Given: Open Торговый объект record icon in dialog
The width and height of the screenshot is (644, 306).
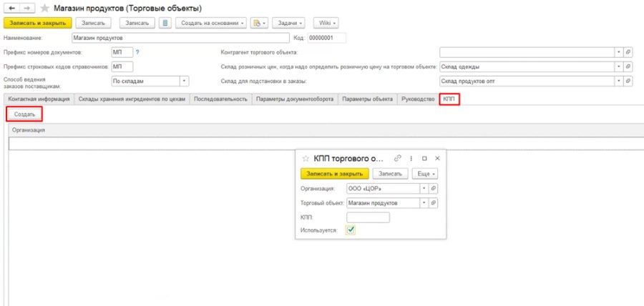Looking at the screenshot, I should click(x=434, y=202).
